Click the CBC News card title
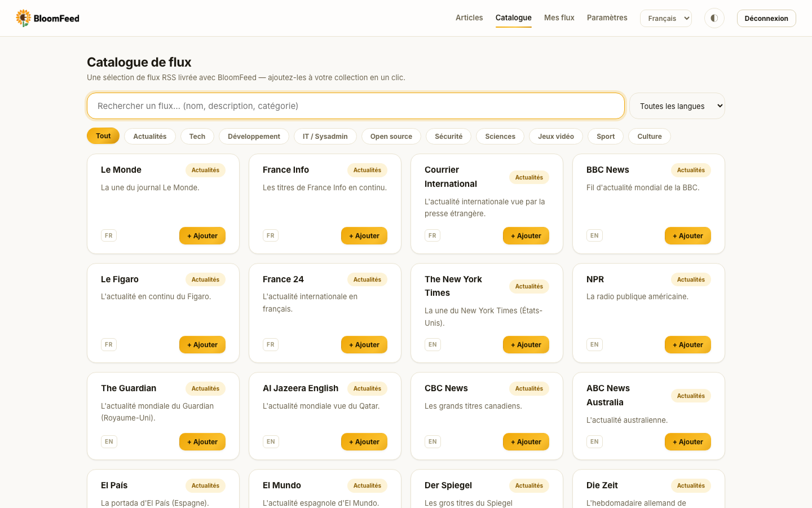 [446, 388]
